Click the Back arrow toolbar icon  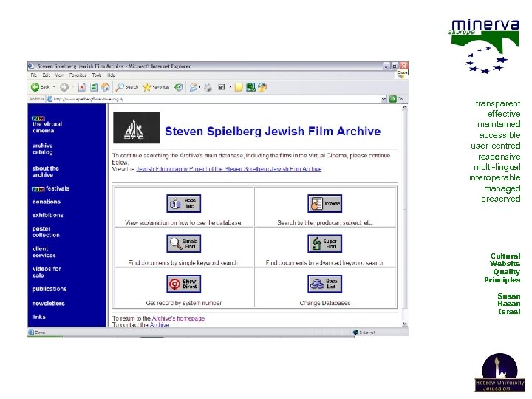35,87
